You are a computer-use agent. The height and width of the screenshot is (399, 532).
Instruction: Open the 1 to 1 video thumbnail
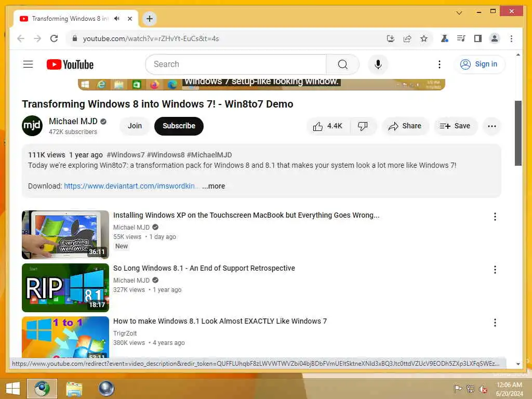pos(65,337)
